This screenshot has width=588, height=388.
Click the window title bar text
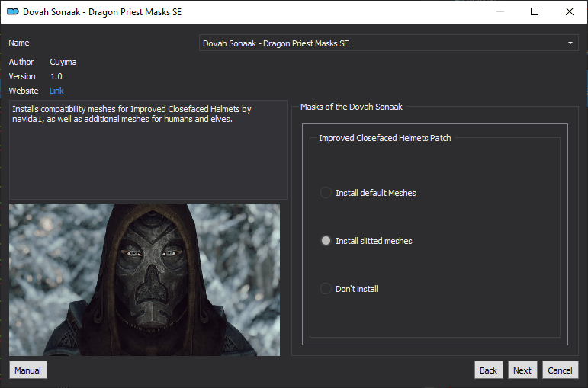point(102,12)
